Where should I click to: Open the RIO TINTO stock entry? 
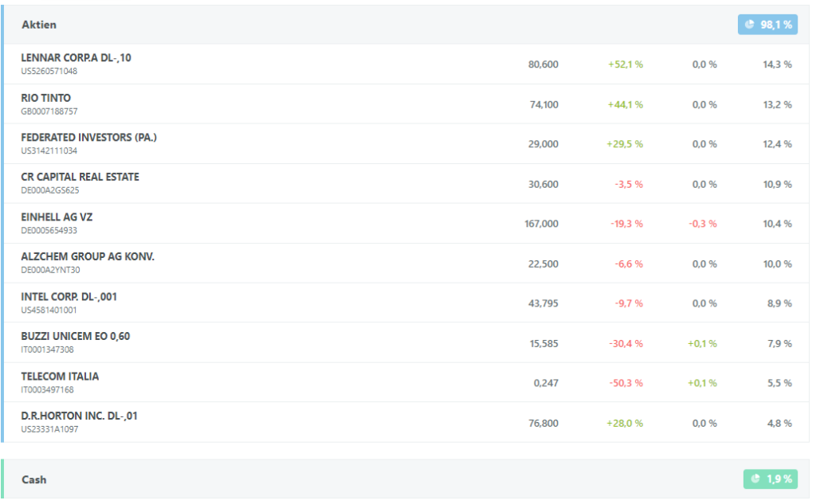click(45, 98)
